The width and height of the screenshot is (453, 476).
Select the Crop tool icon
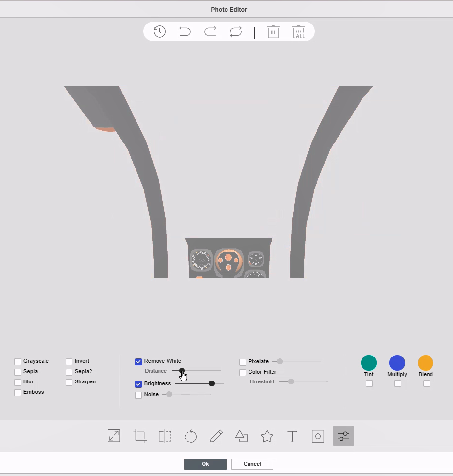140,436
